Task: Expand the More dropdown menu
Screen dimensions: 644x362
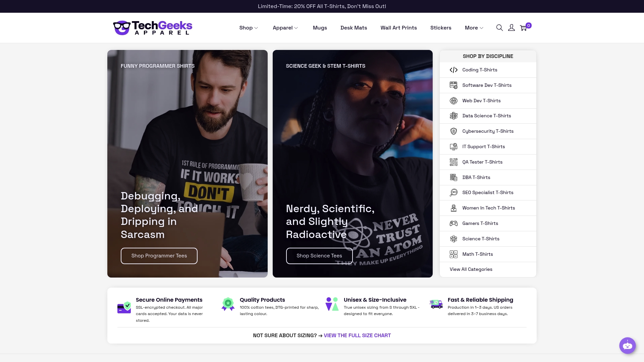Action: [473, 27]
